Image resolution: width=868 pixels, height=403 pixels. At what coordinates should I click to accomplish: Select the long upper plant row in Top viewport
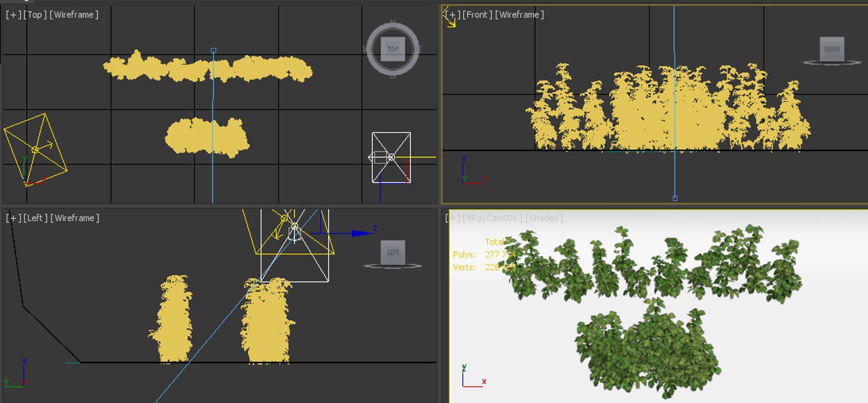(x=208, y=68)
